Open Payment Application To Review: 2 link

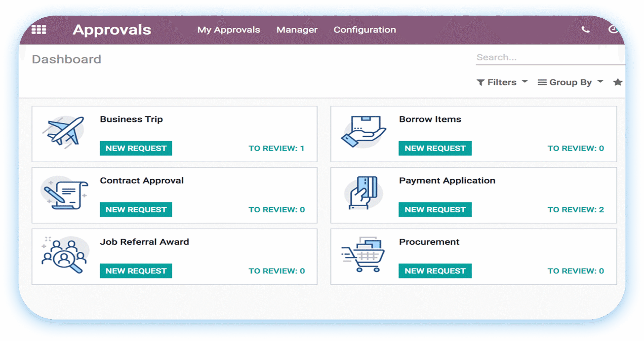(x=576, y=210)
